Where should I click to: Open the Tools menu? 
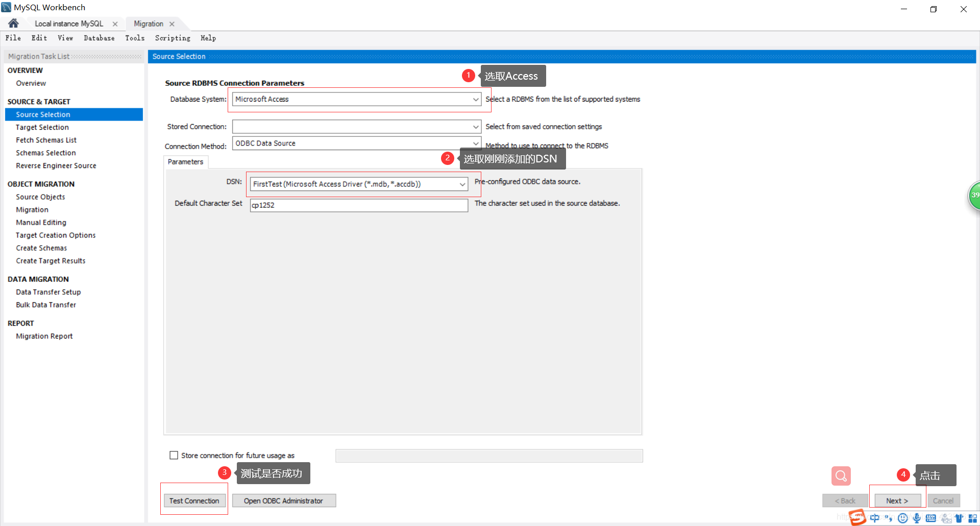pos(135,38)
